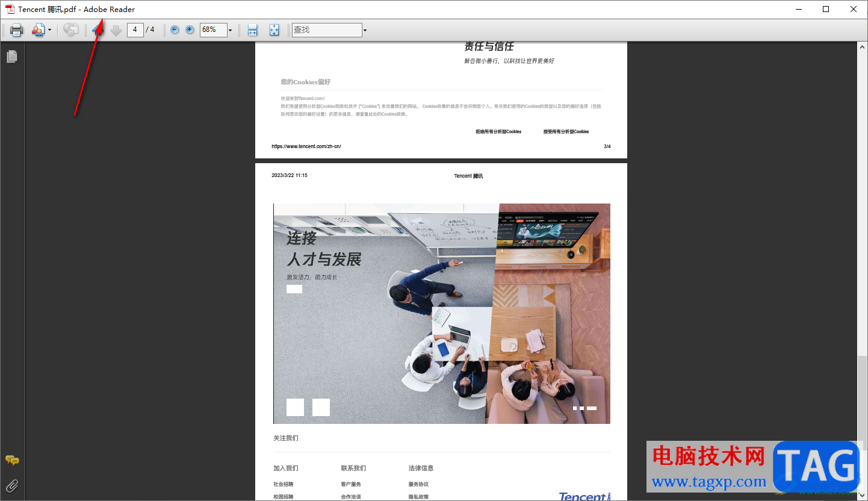The height and width of the screenshot is (501, 868).
Task: Maximize the Adobe Reader window
Action: pos(826,9)
